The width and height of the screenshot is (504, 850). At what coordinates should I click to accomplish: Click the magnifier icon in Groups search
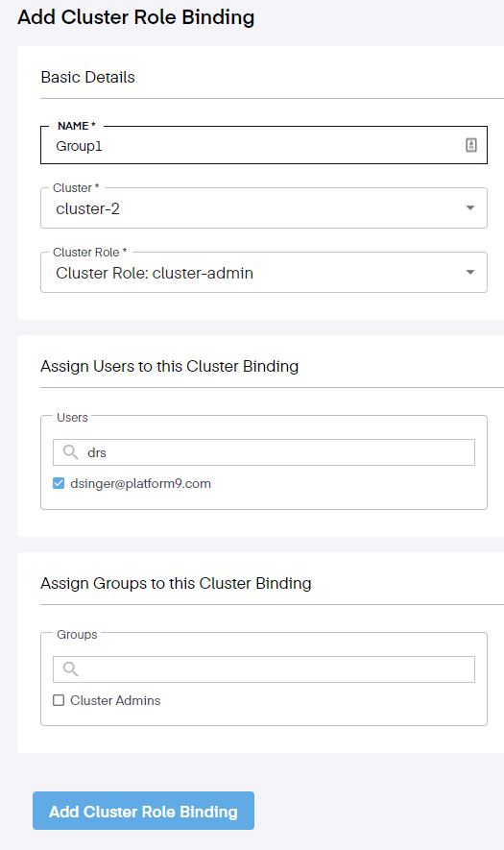70,668
